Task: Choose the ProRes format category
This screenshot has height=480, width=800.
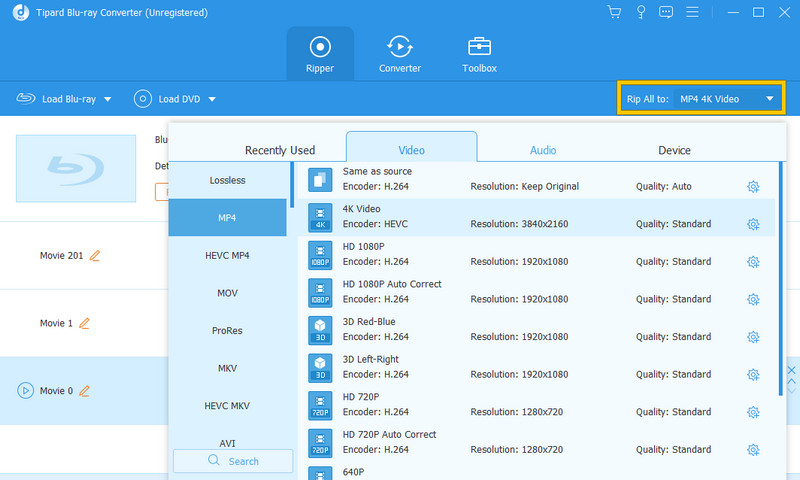Action: click(x=228, y=331)
